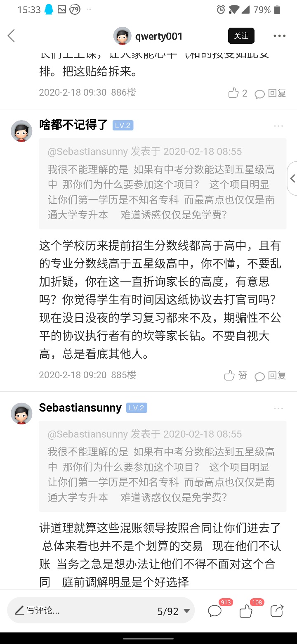The width and height of the screenshot is (297, 644).
Task: Tap the share icon in bottom bar
Action: (x=277, y=611)
